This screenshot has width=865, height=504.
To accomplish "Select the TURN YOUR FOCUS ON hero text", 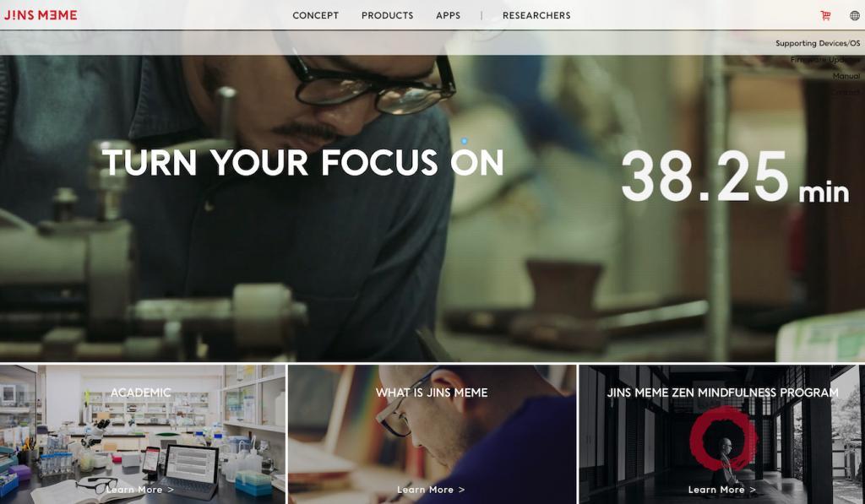I will (303, 162).
